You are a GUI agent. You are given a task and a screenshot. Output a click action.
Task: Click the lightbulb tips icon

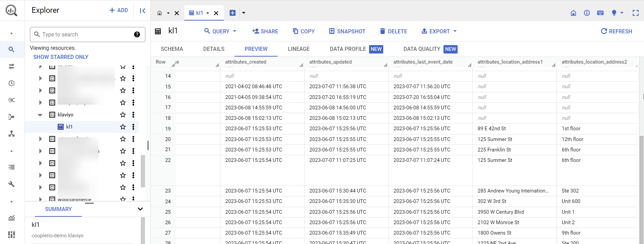pos(614,13)
